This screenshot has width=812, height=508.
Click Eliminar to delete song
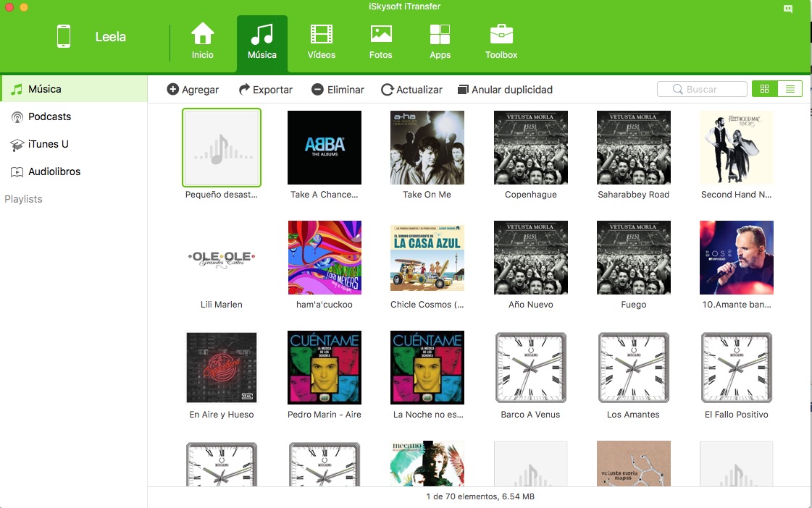pos(338,90)
